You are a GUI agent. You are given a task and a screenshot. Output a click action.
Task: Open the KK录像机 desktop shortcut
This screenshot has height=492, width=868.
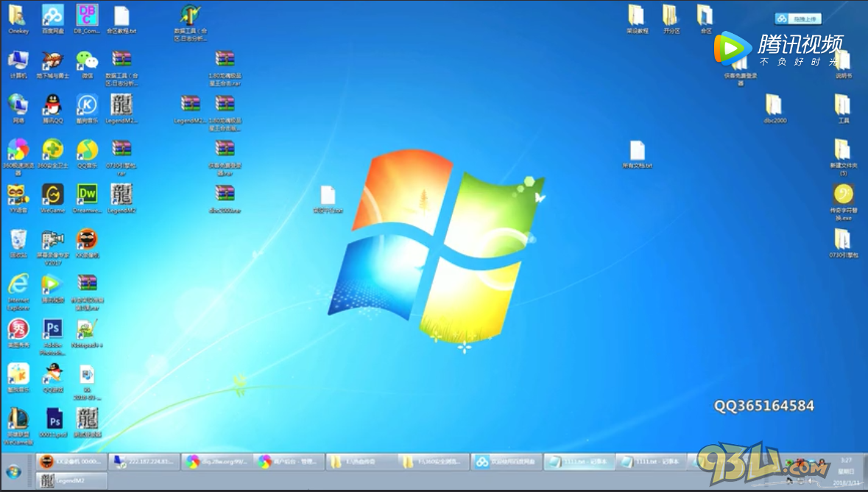click(87, 244)
